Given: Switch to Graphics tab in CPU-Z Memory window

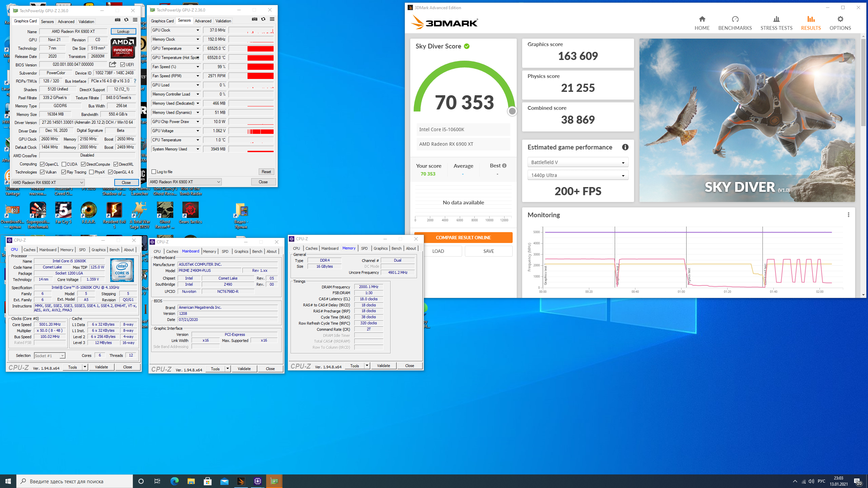Looking at the screenshot, I should [x=380, y=248].
